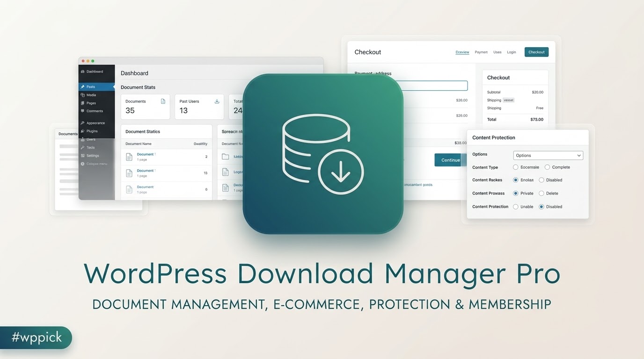Image resolution: width=644 pixels, height=359 pixels.
Task: Open the Plugins icon in the sidebar
Action: [x=83, y=131]
